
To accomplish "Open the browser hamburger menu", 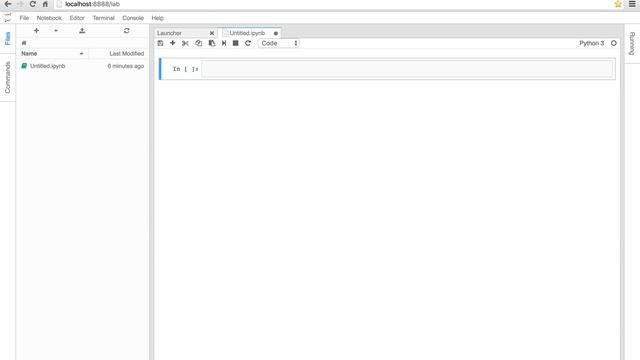I will pos(632,4).
